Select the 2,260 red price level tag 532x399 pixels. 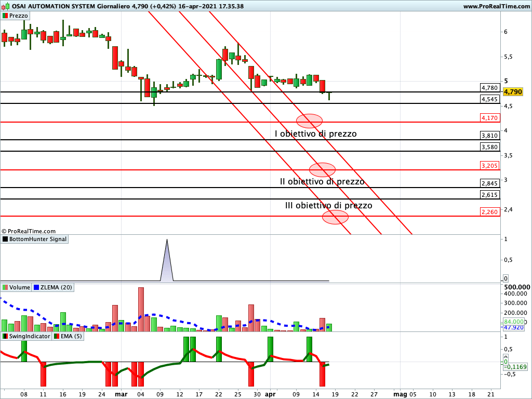(489, 212)
